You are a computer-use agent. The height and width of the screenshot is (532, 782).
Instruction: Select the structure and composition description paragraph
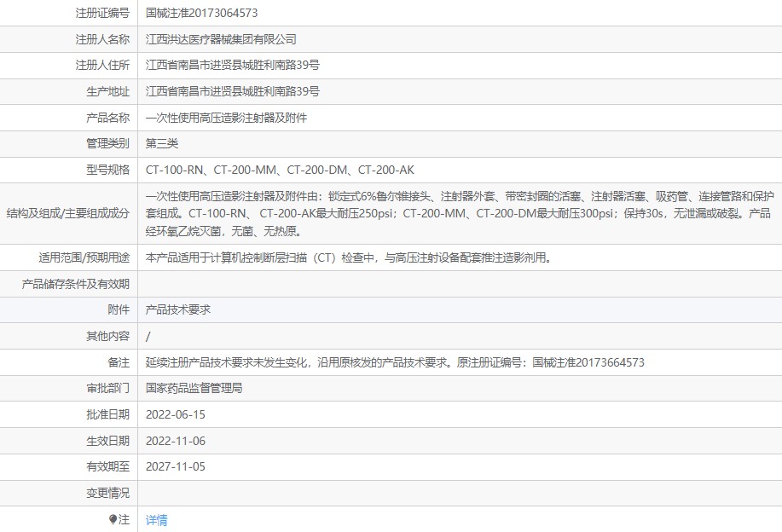coord(460,213)
